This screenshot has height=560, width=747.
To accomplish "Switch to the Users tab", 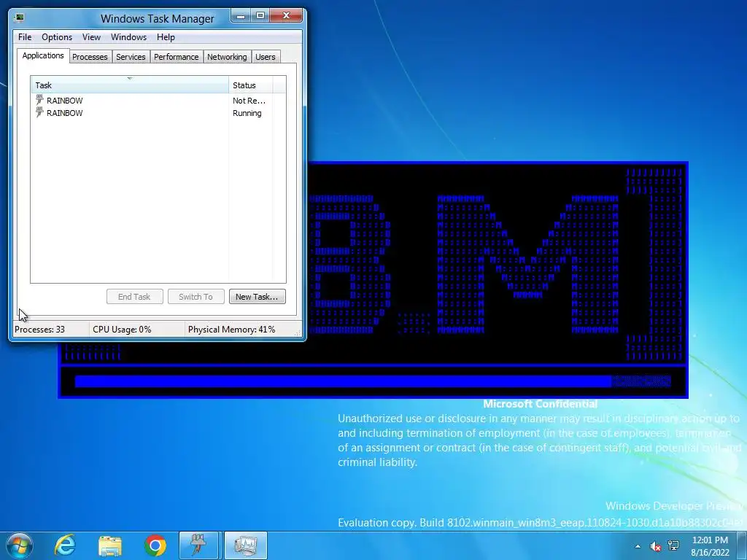I will 266,57.
